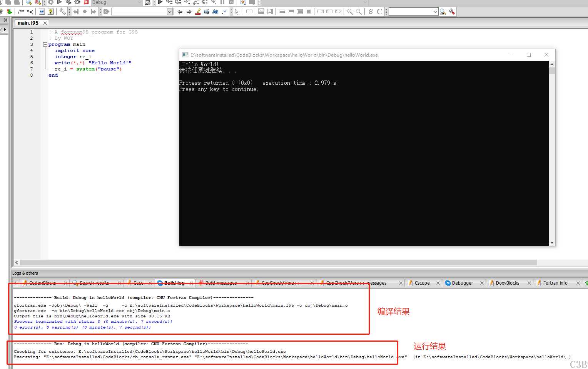Jump back with the left arrow

180,12
